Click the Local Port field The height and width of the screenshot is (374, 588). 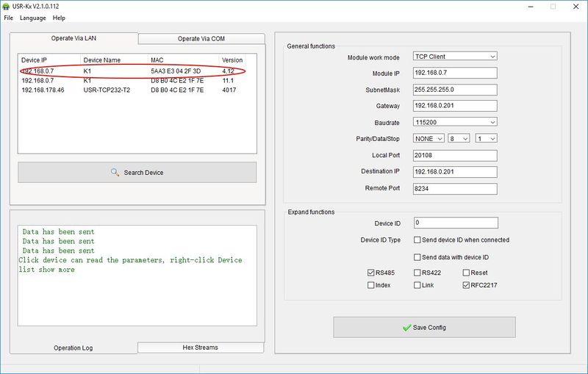click(455, 156)
